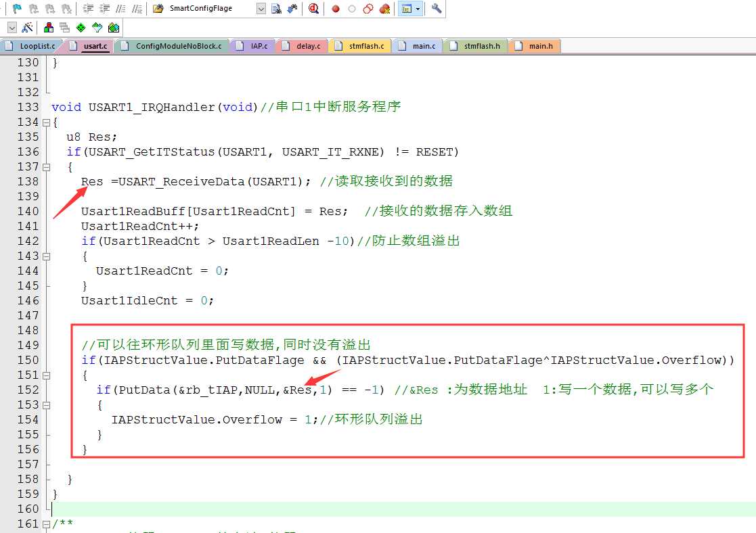Go to the next bookmark
Viewport: 756px width, 533px height.
(x=50, y=8)
